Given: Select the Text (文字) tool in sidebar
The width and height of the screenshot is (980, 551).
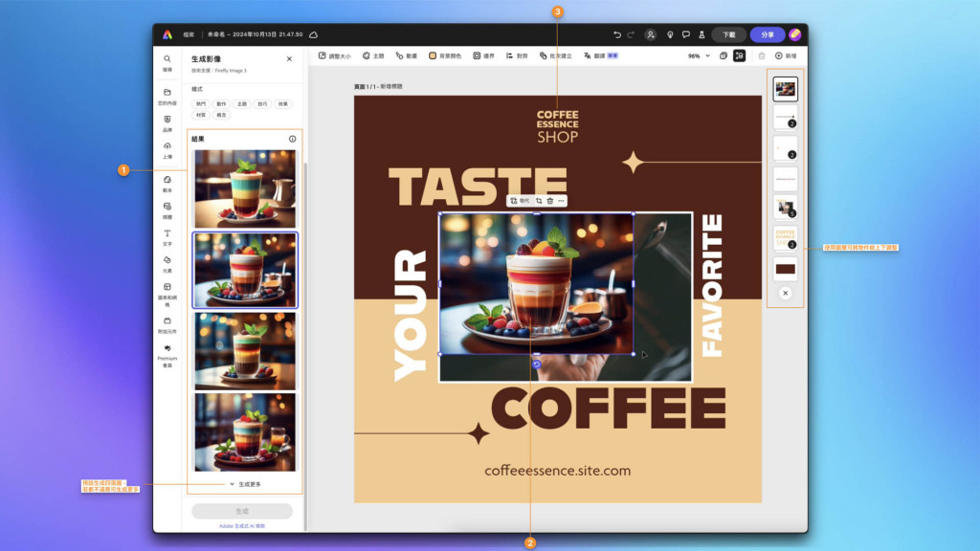Looking at the screenshot, I should [x=167, y=237].
